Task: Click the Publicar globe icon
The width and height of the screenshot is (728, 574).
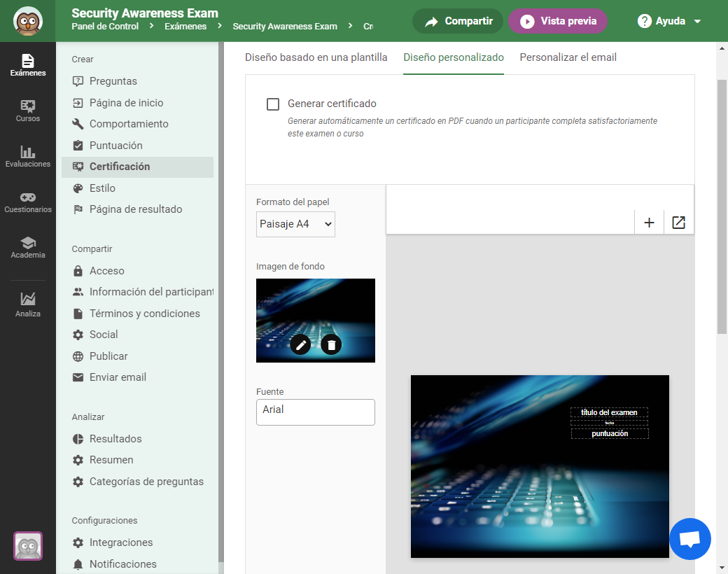Action: [x=78, y=356]
